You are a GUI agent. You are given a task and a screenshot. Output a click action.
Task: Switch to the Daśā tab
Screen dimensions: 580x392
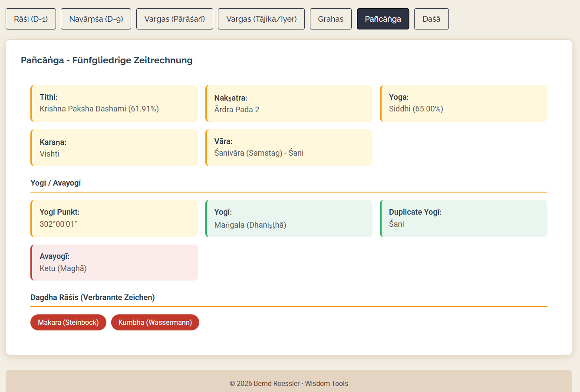[432, 19]
